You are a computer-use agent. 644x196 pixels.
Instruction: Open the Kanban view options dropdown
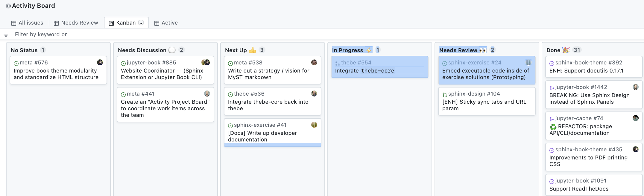tap(141, 23)
